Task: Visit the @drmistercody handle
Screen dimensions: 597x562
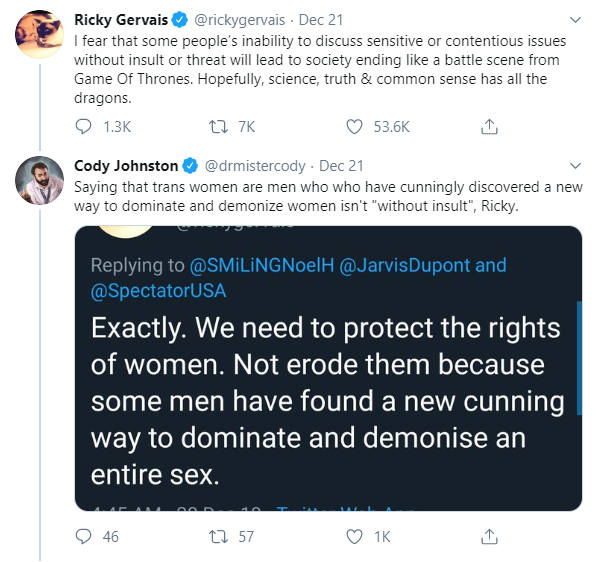Action: [255, 166]
